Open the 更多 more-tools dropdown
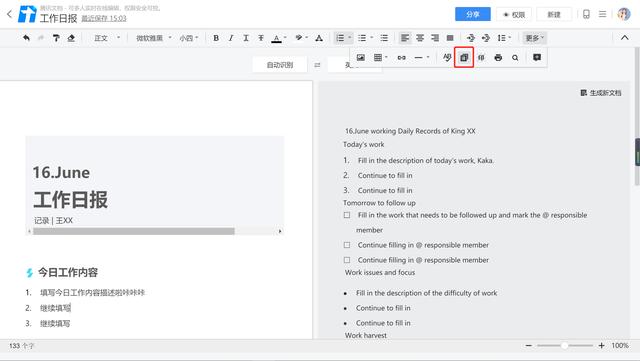 (534, 38)
